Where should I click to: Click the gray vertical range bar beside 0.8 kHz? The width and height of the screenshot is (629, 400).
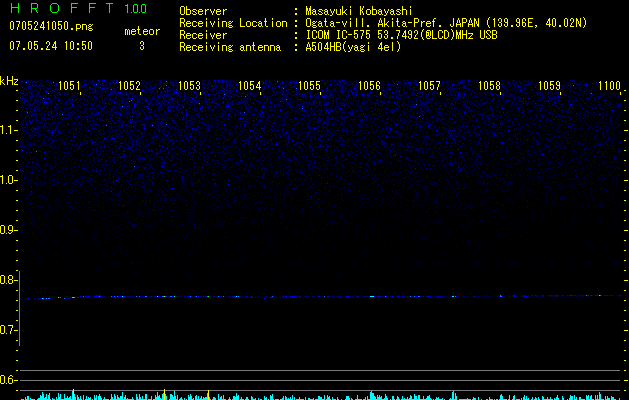(19, 308)
